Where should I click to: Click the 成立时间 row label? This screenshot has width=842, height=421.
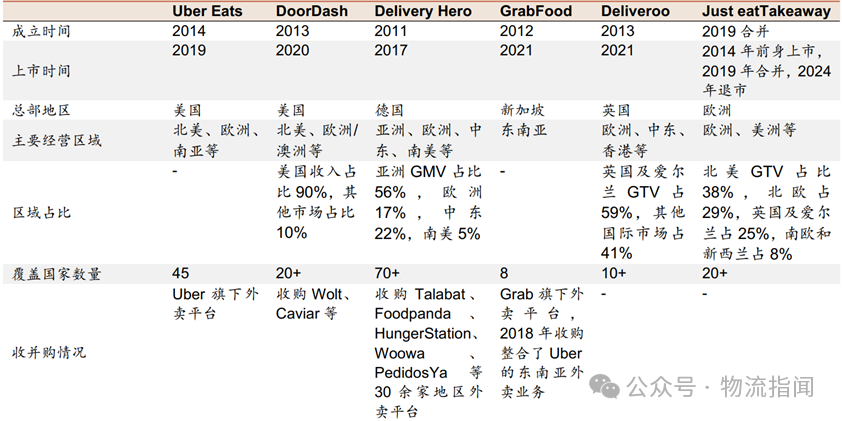[x=41, y=32]
